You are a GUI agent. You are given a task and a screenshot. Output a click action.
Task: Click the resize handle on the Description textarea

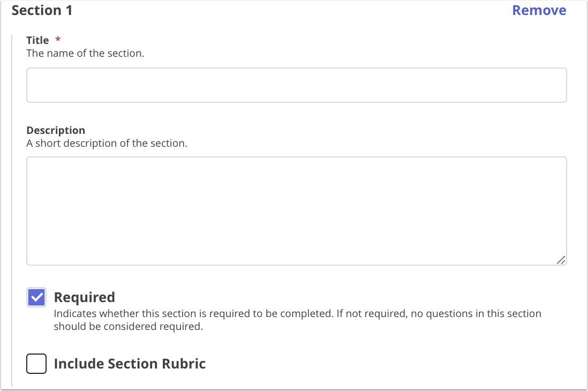tap(561, 259)
